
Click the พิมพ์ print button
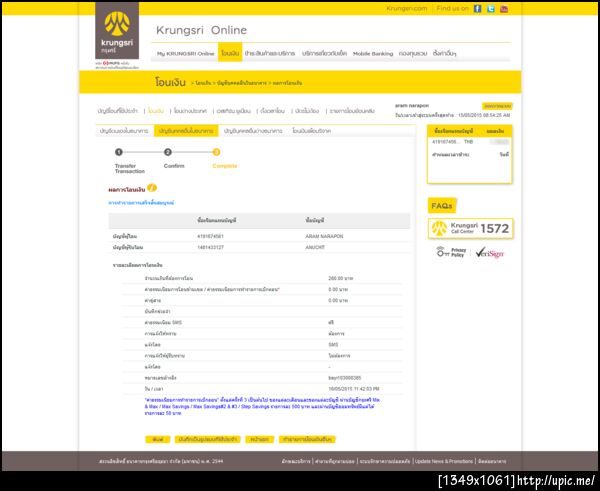point(158,439)
